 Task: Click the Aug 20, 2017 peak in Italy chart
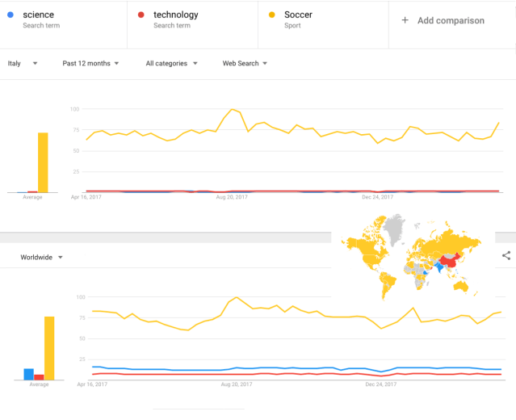233,109
